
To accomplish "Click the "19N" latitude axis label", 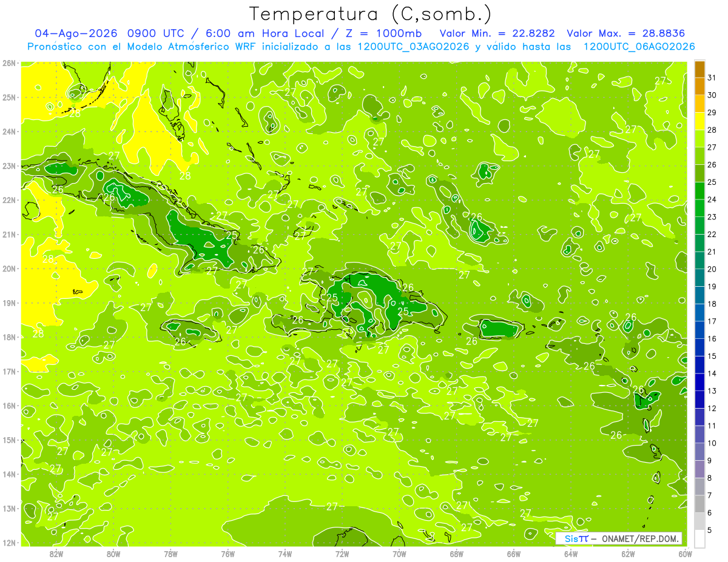I will (x=8, y=303).
